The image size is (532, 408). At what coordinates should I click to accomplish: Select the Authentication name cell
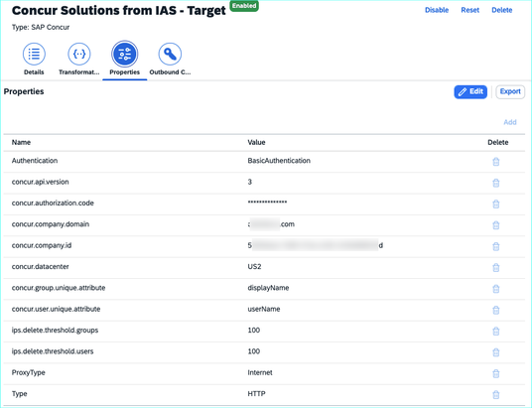[x=35, y=161]
